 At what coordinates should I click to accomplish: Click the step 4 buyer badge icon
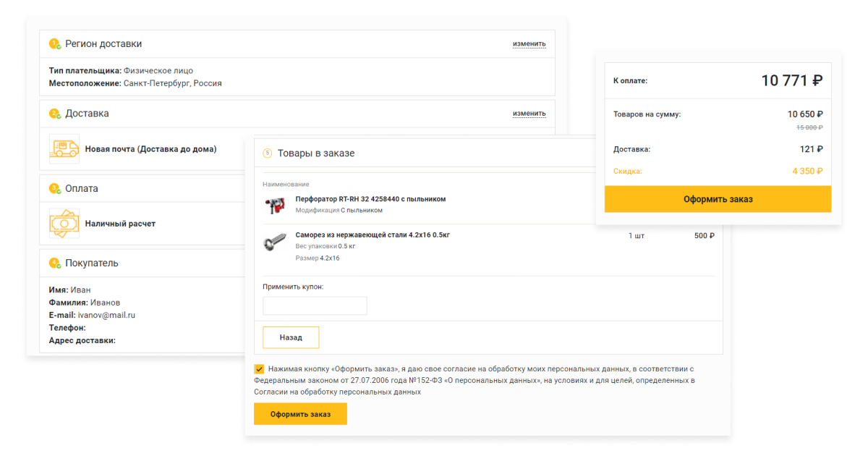click(55, 264)
